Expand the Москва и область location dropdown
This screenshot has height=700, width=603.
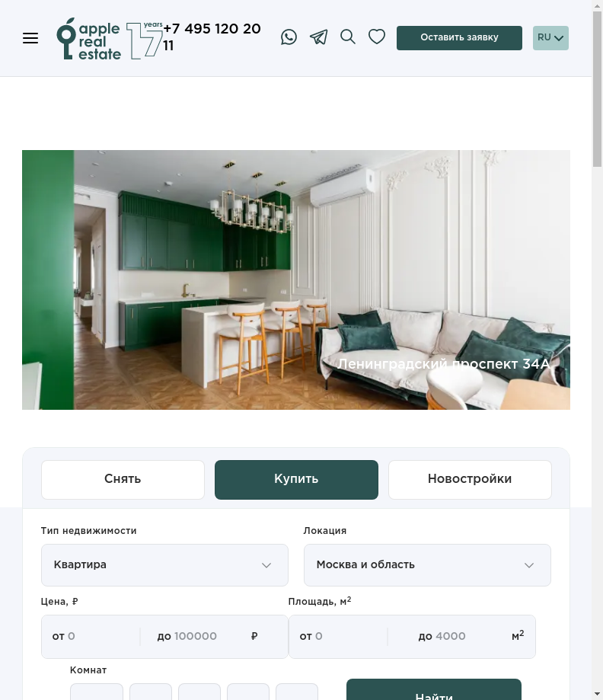tap(427, 564)
